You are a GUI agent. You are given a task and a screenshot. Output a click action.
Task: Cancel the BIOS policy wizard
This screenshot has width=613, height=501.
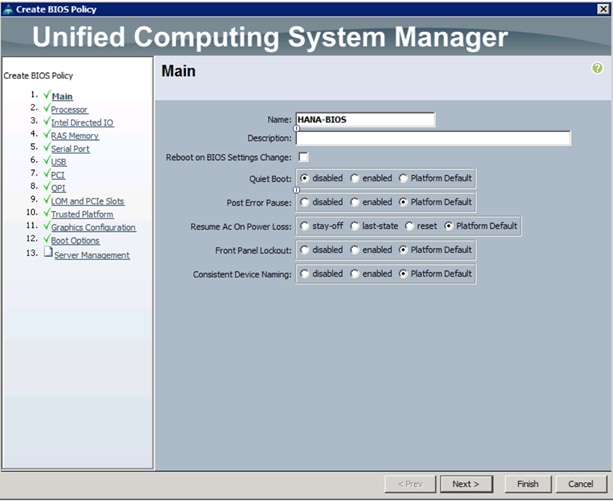581,484
